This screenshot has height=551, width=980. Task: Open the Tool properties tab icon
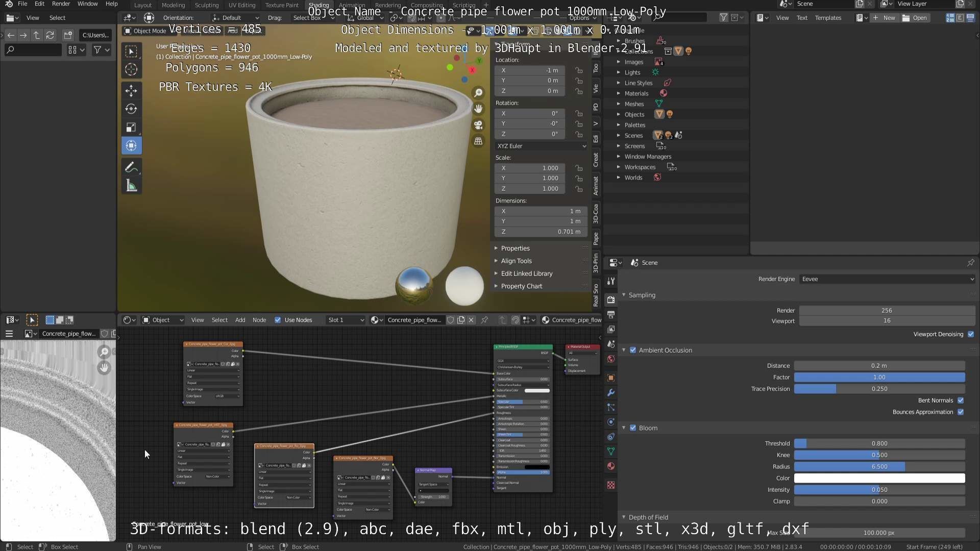coord(610,281)
